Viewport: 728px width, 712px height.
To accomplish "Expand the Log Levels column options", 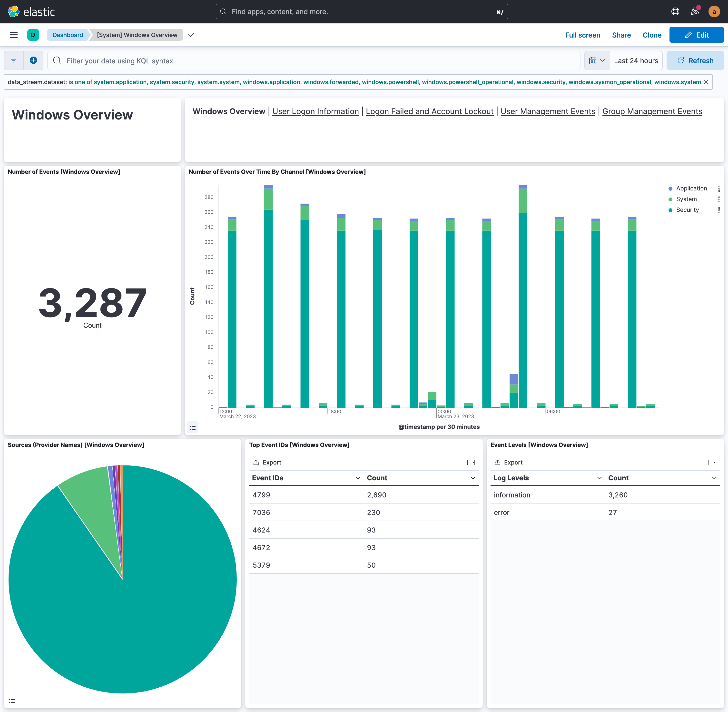I will coord(599,478).
